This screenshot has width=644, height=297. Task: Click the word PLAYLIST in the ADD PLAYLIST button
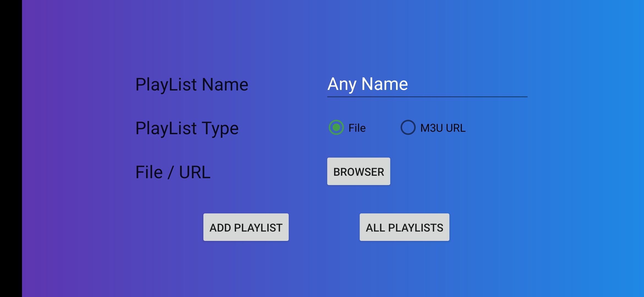tap(258, 228)
